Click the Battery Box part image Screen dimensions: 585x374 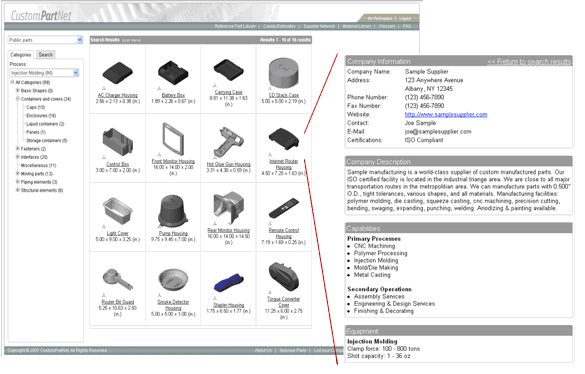(x=173, y=73)
